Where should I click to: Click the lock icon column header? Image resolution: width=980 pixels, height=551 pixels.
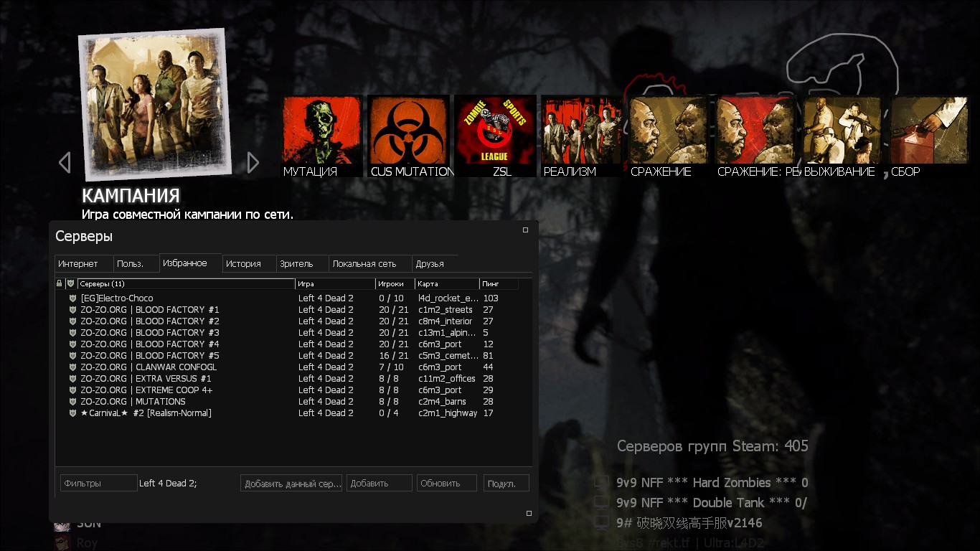click(60, 284)
